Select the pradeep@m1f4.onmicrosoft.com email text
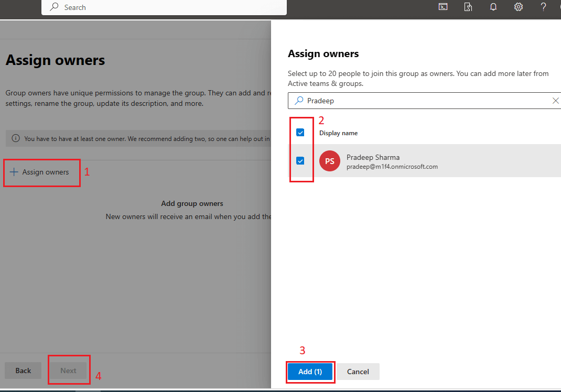The height and width of the screenshot is (392, 561). [x=392, y=167]
